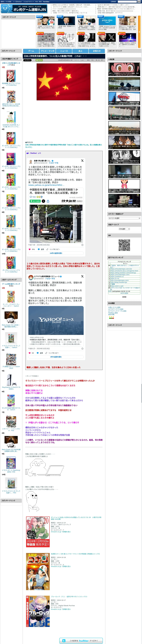The image size is (142, 644).
Task: Click the yellow star rating icons
Action: click(x=111, y=317)
